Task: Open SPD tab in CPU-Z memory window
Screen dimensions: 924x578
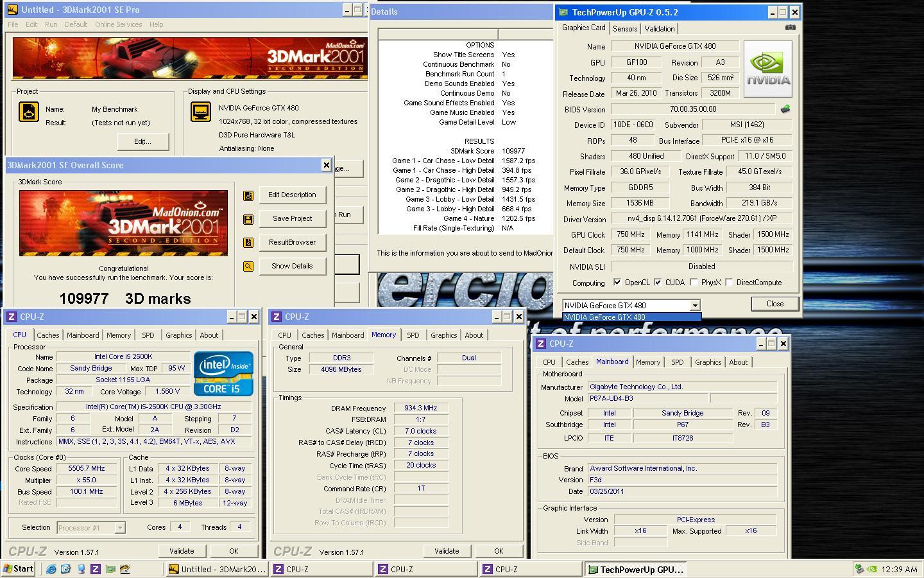Action: pyautogui.click(x=413, y=335)
